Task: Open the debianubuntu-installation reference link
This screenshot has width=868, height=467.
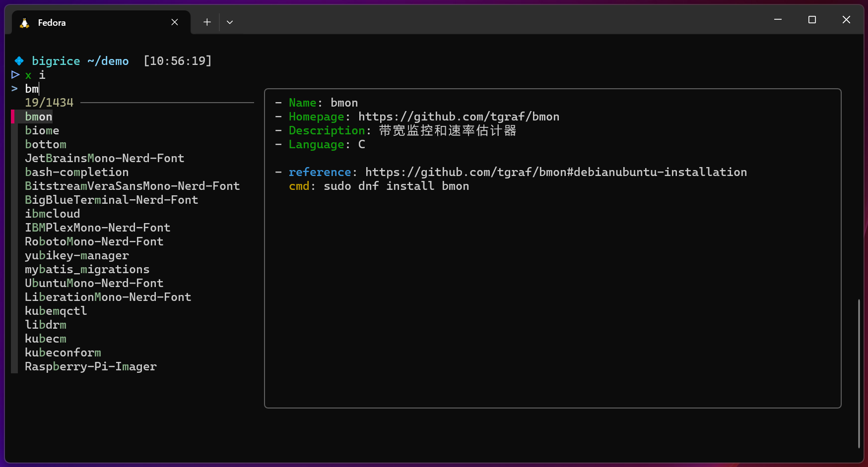Action: click(x=556, y=172)
